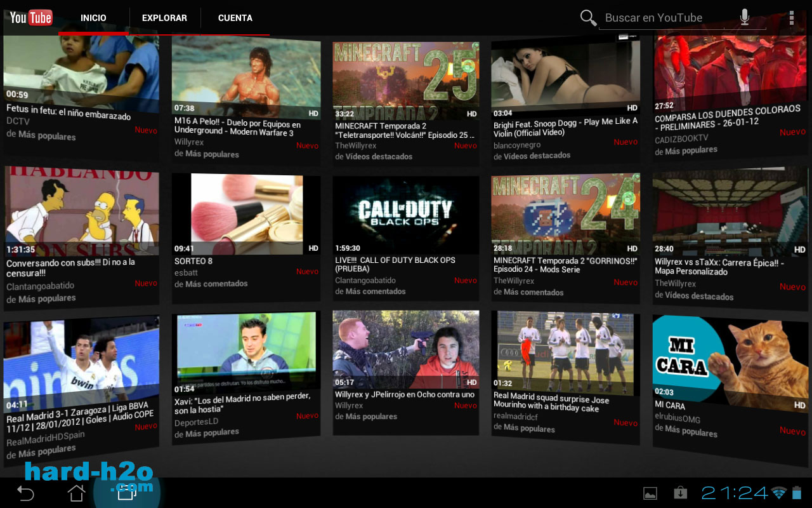Viewport: 812px width, 508px height.
Task: Open the download notification icon in status bar
Action: 680,493
